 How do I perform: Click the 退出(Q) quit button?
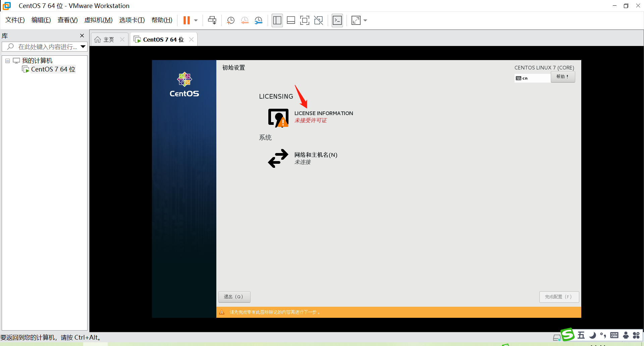pyautogui.click(x=234, y=297)
